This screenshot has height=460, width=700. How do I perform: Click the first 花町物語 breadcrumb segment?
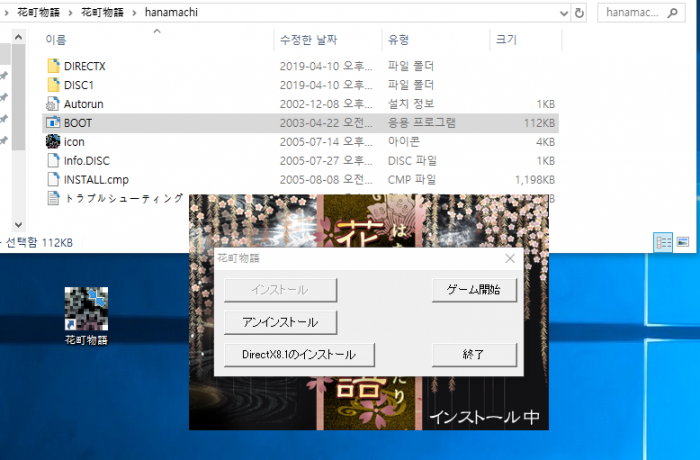[38, 13]
